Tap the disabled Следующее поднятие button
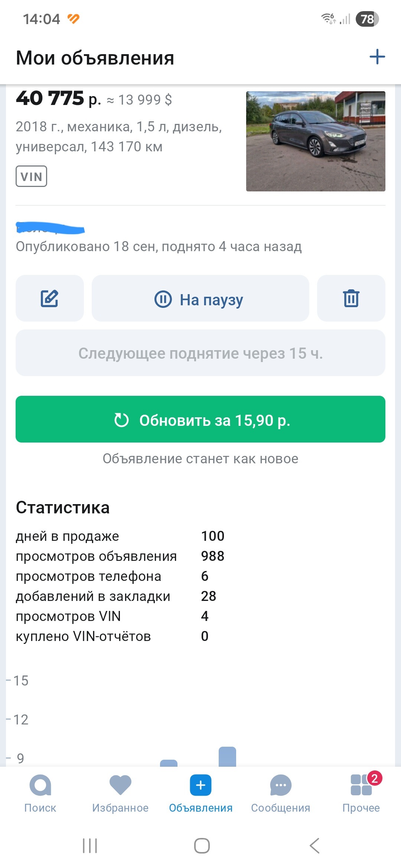The image size is (401, 868). [x=200, y=353]
